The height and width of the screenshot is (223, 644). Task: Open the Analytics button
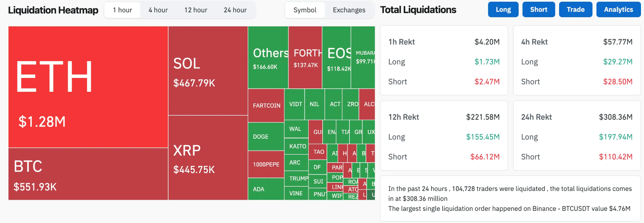[618, 9]
